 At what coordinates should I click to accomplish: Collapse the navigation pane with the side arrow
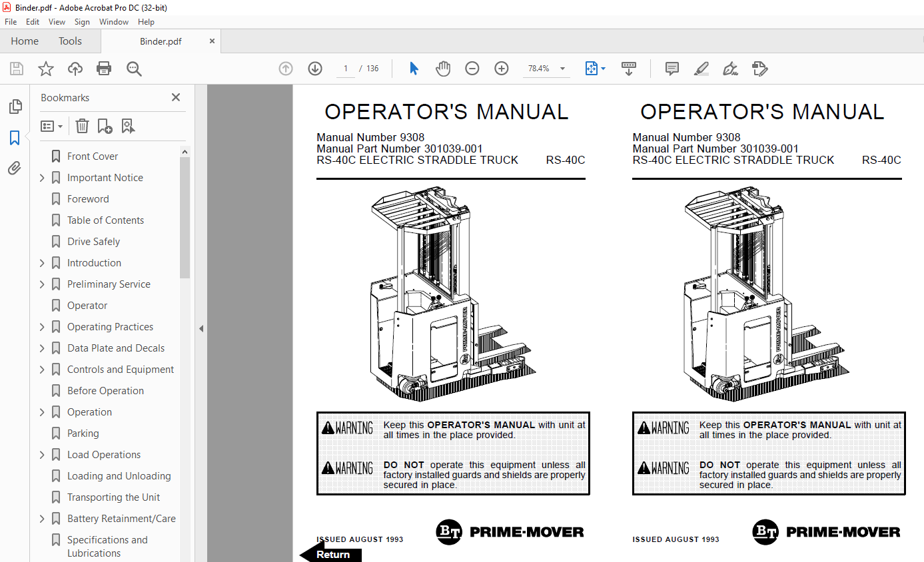201,328
